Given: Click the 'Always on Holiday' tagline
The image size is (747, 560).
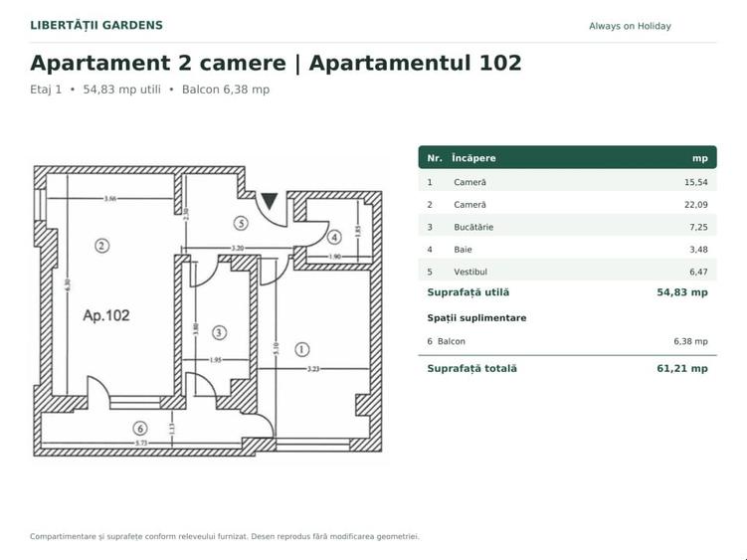Looking at the screenshot, I should click(x=630, y=26).
